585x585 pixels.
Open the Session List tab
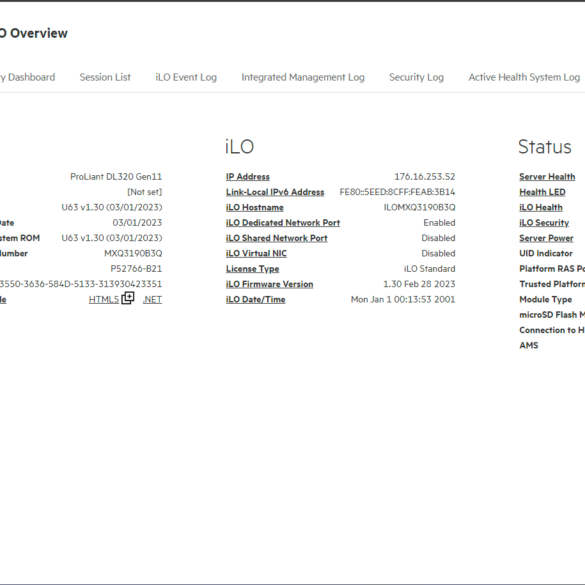(105, 77)
